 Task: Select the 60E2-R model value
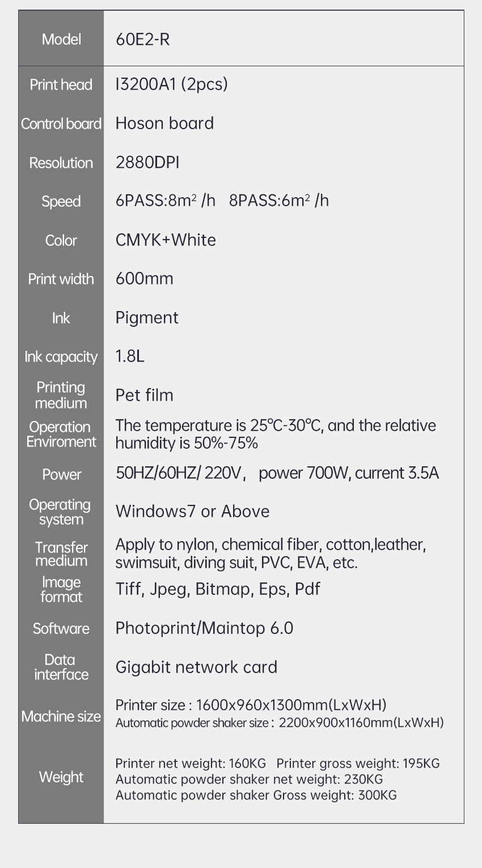142,39
